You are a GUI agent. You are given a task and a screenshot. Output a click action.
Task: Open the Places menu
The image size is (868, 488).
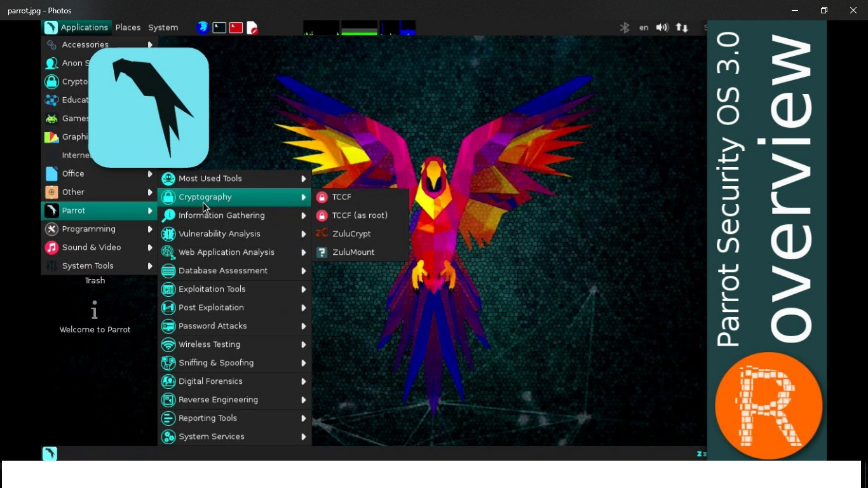128,27
